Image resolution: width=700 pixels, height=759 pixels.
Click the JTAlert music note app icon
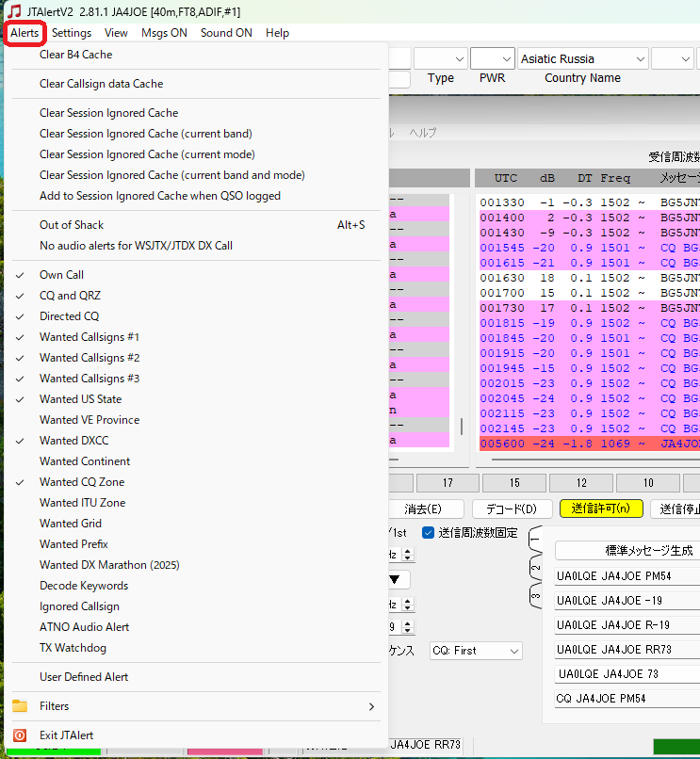14,10
